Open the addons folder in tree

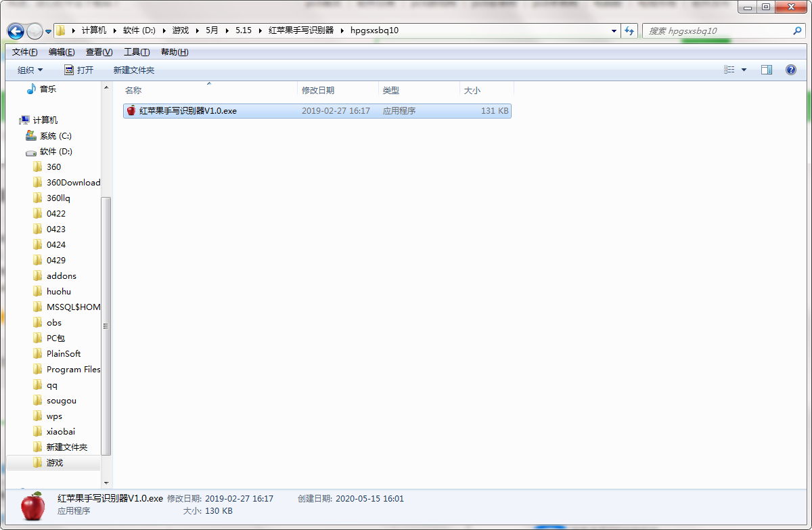[x=62, y=275]
